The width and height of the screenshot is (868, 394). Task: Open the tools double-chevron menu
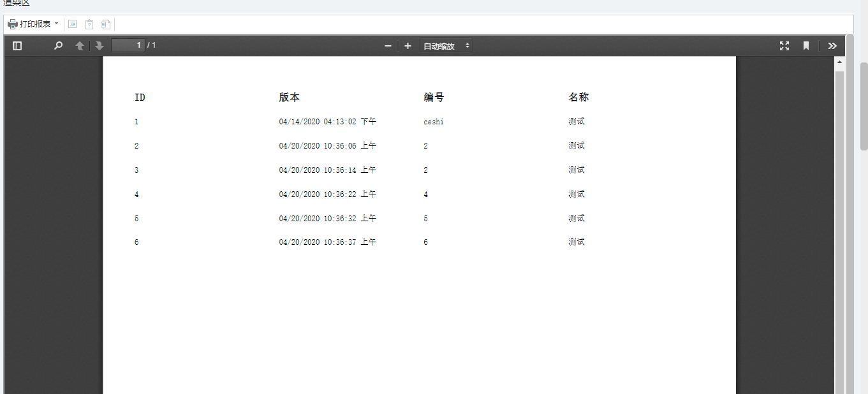(832, 46)
